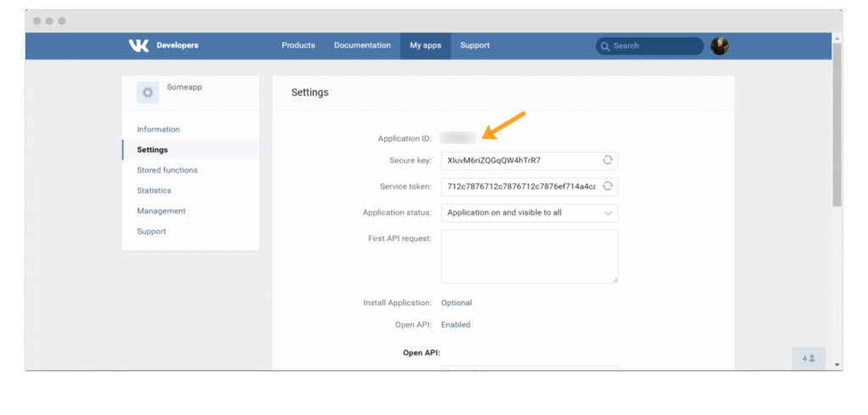Go to Management in the sidebar
This screenshot has width=868, height=415.
[x=161, y=211]
